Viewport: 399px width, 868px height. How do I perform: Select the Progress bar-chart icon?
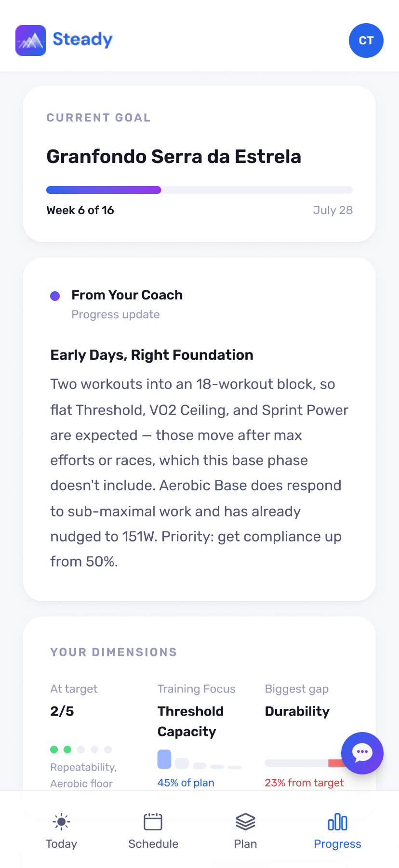point(337,822)
